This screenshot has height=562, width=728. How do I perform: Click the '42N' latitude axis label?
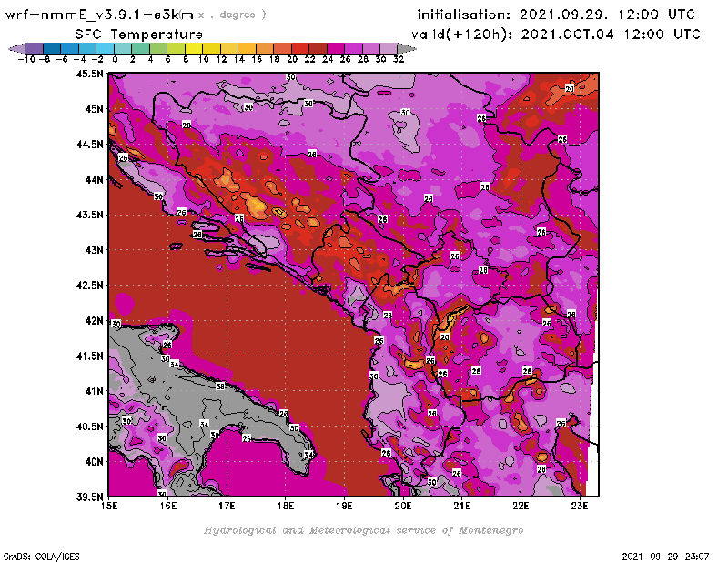click(x=95, y=321)
